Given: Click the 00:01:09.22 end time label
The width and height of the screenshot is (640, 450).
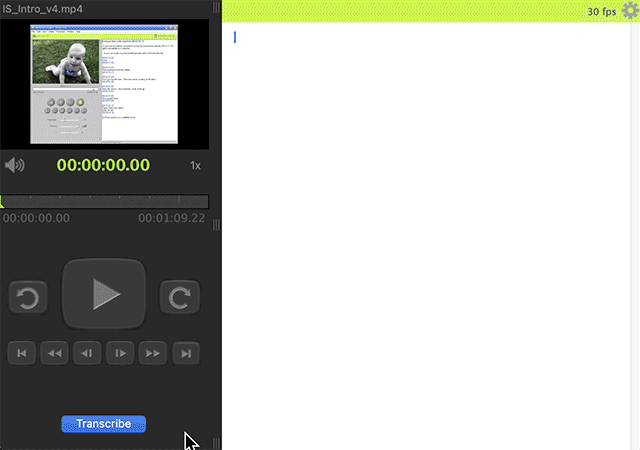Looking at the screenshot, I should [171, 218].
